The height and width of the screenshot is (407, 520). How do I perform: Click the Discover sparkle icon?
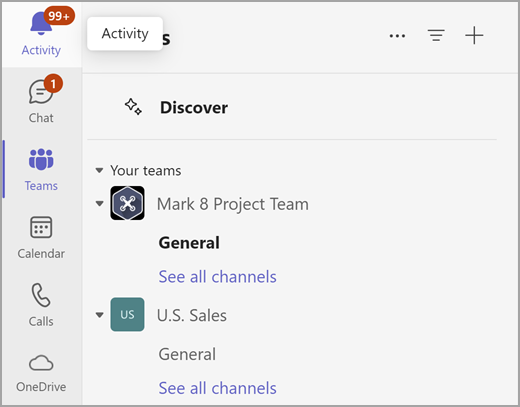point(133,107)
